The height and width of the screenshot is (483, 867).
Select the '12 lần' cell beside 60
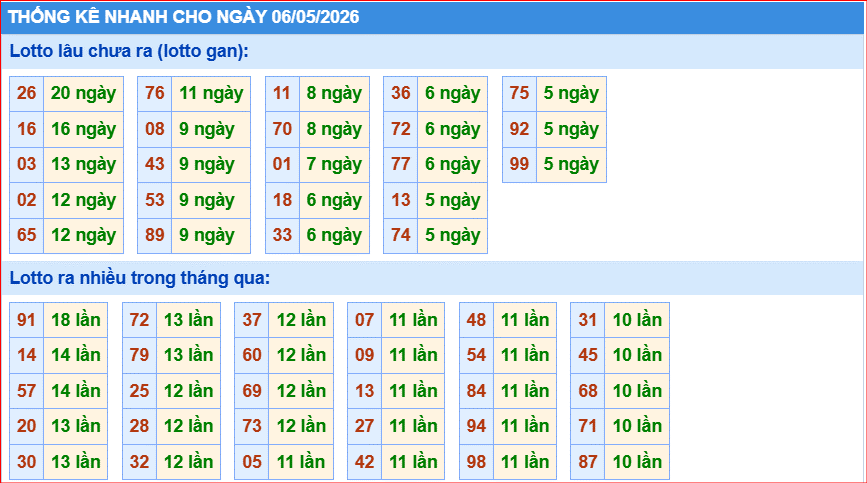tap(301, 355)
